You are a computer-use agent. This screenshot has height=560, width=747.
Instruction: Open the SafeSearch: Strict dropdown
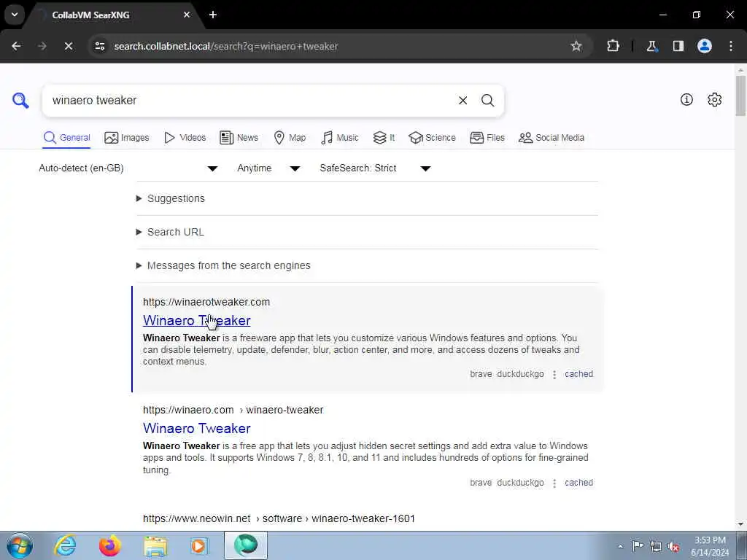coord(376,168)
